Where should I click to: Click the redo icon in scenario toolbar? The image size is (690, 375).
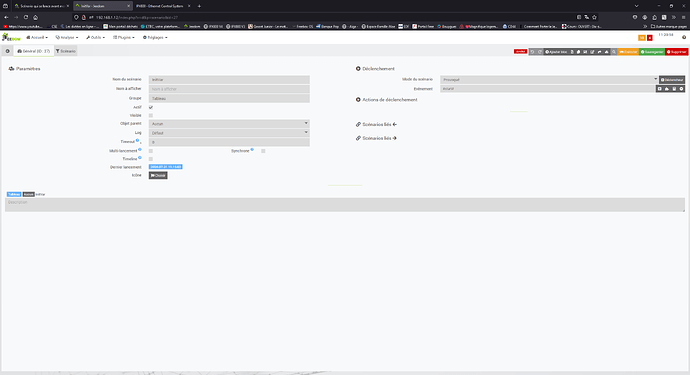[540, 52]
